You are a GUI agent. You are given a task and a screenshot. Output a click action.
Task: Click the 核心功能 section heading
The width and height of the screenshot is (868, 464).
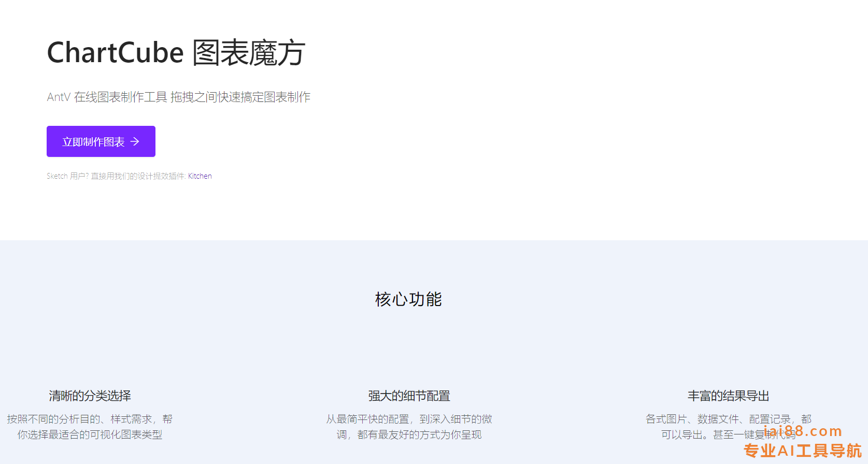coord(408,299)
